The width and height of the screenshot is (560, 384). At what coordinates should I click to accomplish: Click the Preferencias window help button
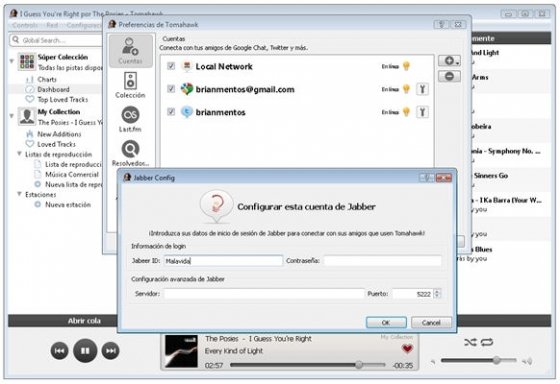[441, 24]
